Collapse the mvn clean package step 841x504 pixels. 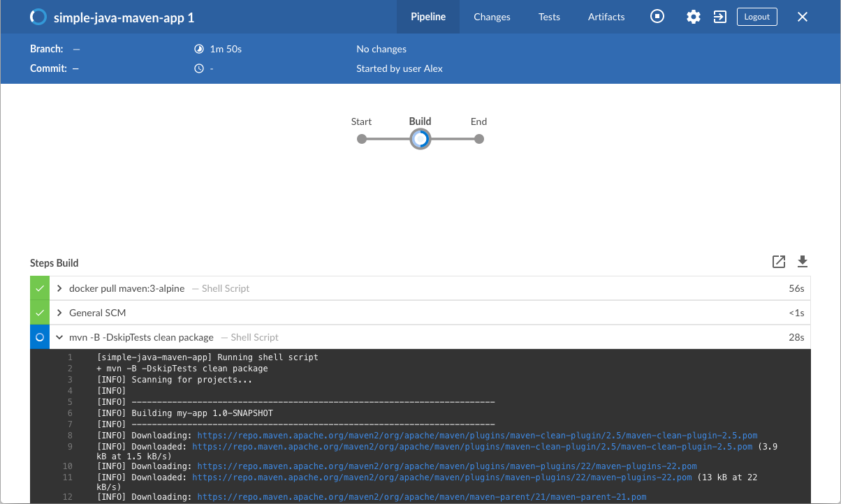[x=60, y=337]
